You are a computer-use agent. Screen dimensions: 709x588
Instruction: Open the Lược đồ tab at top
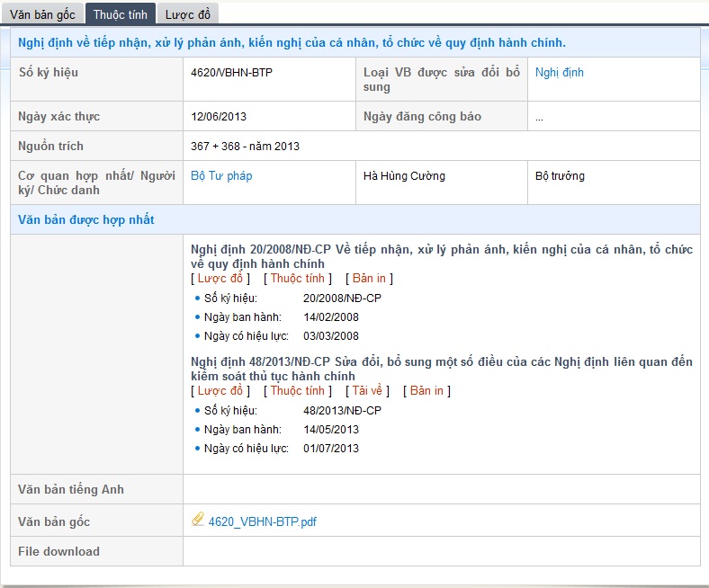pyautogui.click(x=187, y=13)
